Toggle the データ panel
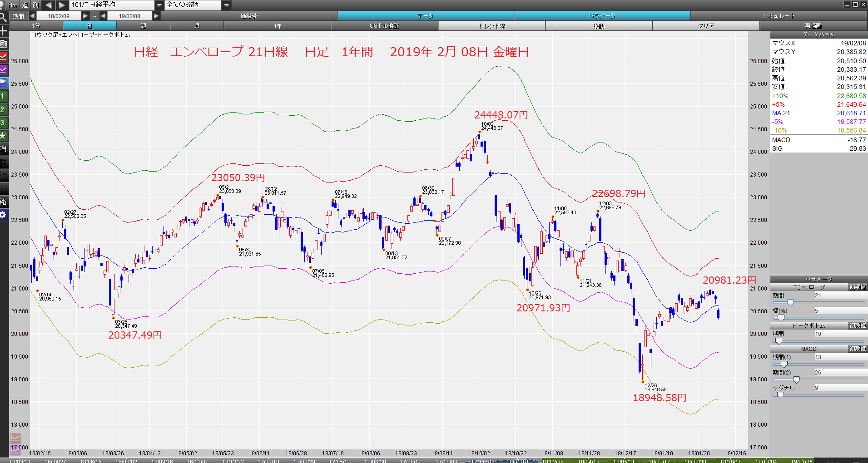Viewport: 868px width, 463px height. point(425,16)
